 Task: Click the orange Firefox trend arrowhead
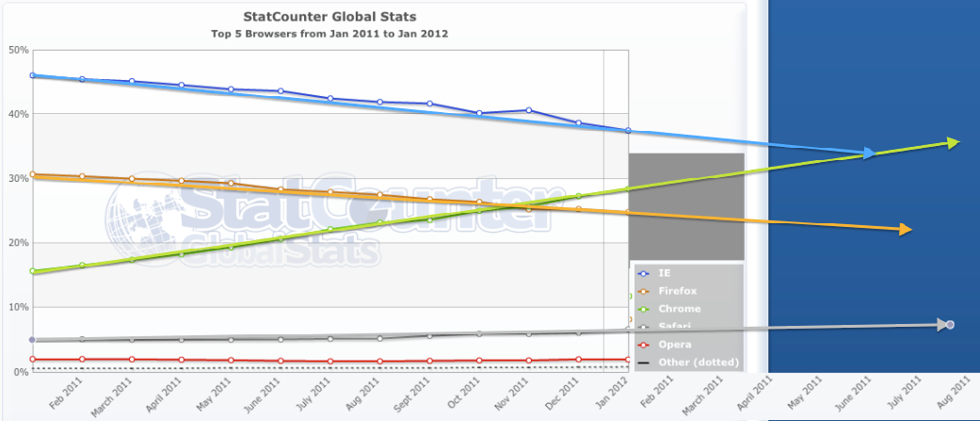[x=906, y=229]
